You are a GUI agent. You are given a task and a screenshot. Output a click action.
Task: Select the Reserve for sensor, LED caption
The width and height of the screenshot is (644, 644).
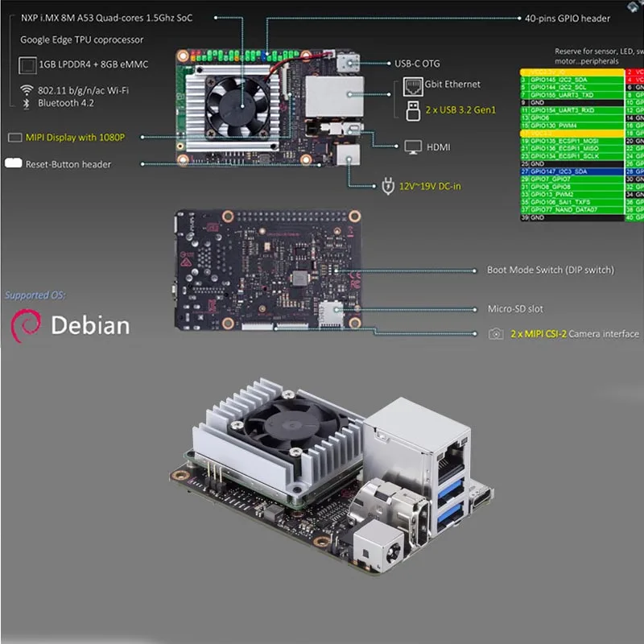coord(598,56)
